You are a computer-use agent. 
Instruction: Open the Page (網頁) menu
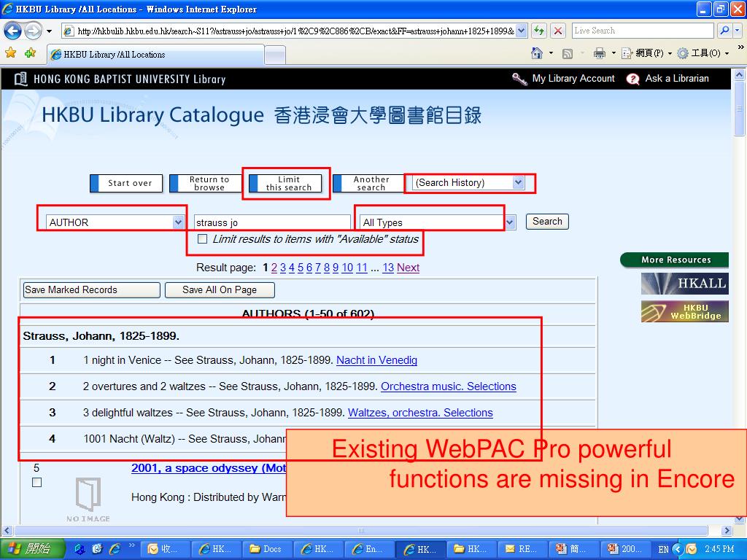[x=647, y=53]
